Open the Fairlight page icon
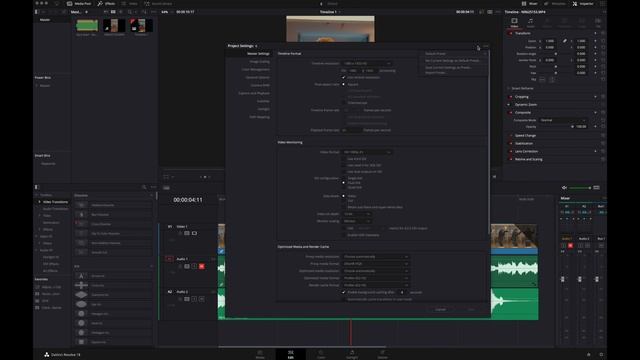The height and width of the screenshot is (360, 640). [352, 354]
